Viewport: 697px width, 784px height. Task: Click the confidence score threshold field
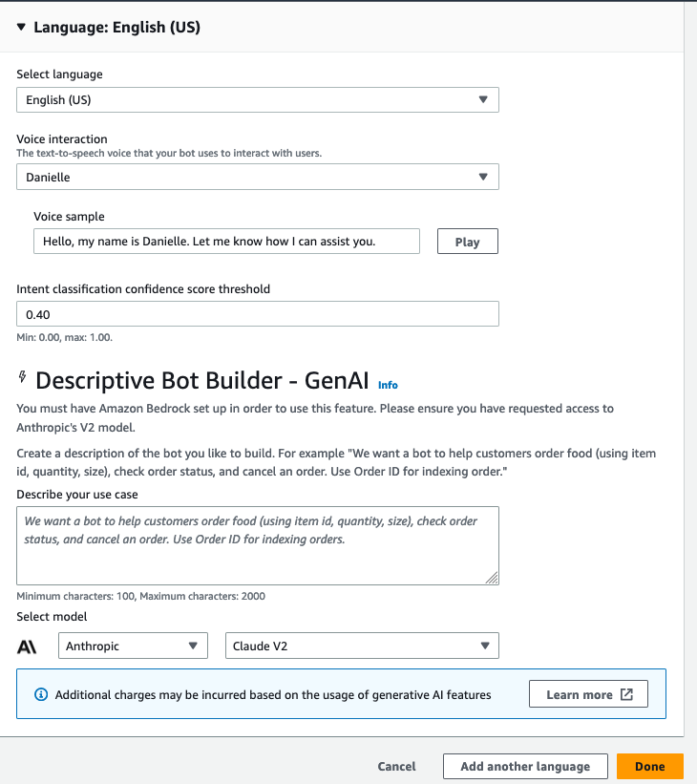click(x=258, y=314)
